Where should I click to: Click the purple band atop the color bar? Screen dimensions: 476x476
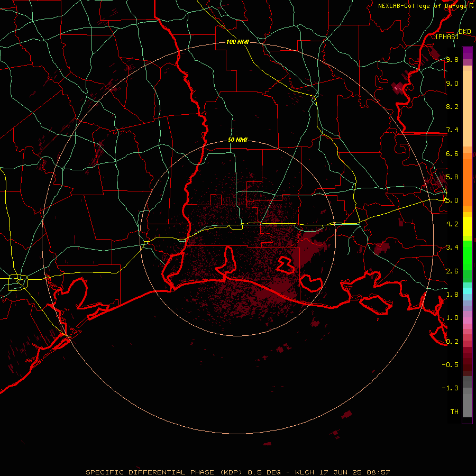click(467, 53)
